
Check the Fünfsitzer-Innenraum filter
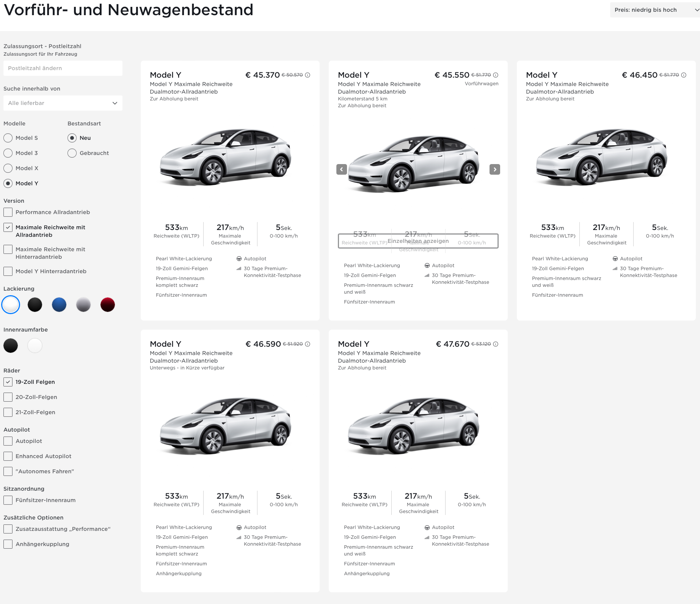[8, 500]
